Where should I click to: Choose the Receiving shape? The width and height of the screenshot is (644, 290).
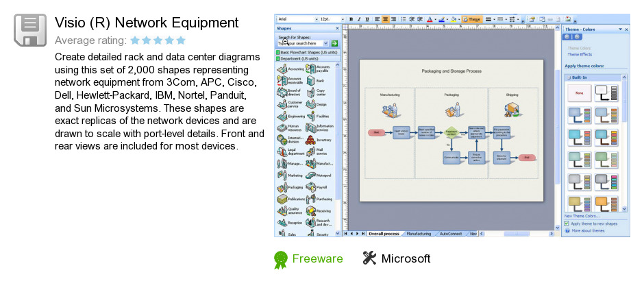point(319,211)
